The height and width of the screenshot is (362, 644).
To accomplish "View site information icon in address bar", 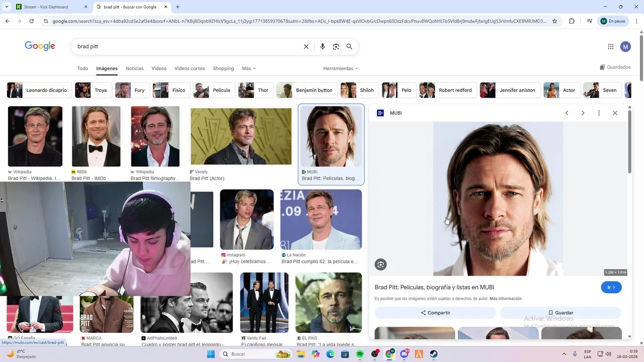I will tap(46, 21).
